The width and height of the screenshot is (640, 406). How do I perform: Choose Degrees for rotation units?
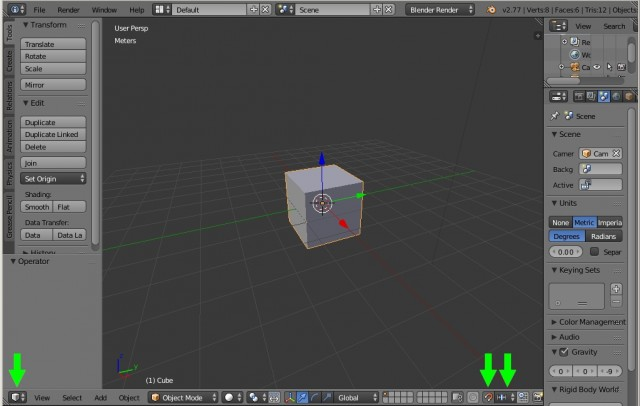tap(567, 236)
